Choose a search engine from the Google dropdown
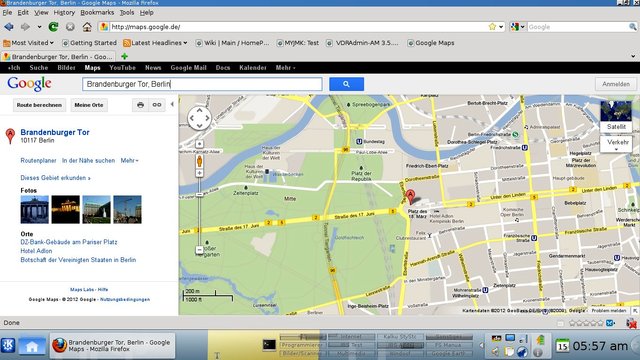The height and width of the screenshot is (360, 640). point(518,27)
